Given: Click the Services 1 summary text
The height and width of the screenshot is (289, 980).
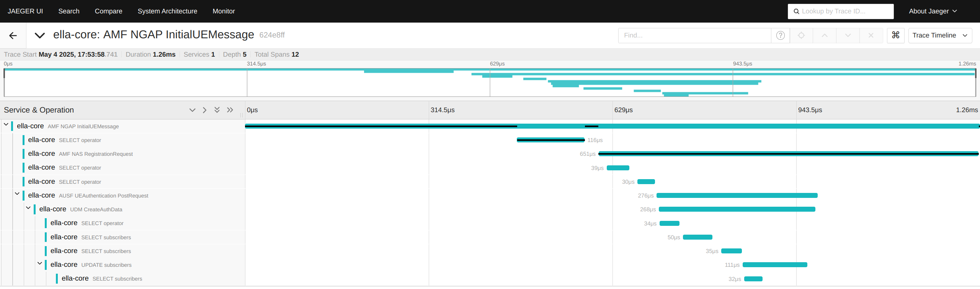Looking at the screenshot, I should [199, 55].
